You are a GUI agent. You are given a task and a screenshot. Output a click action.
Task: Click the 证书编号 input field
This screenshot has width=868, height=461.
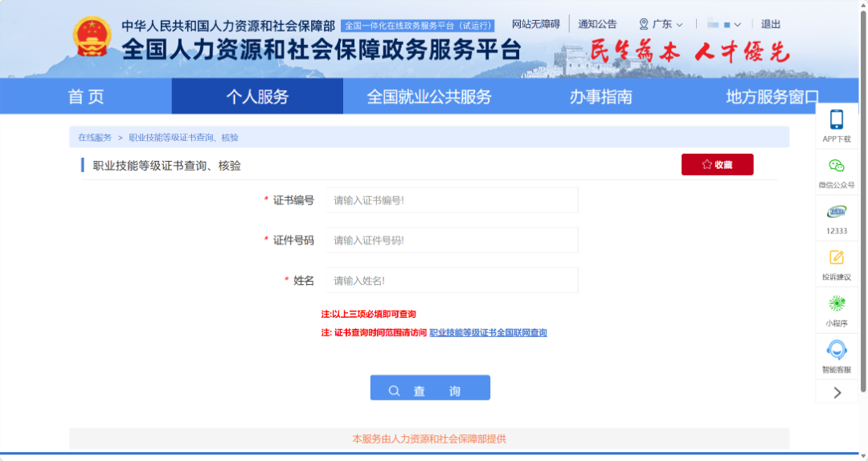point(452,200)
